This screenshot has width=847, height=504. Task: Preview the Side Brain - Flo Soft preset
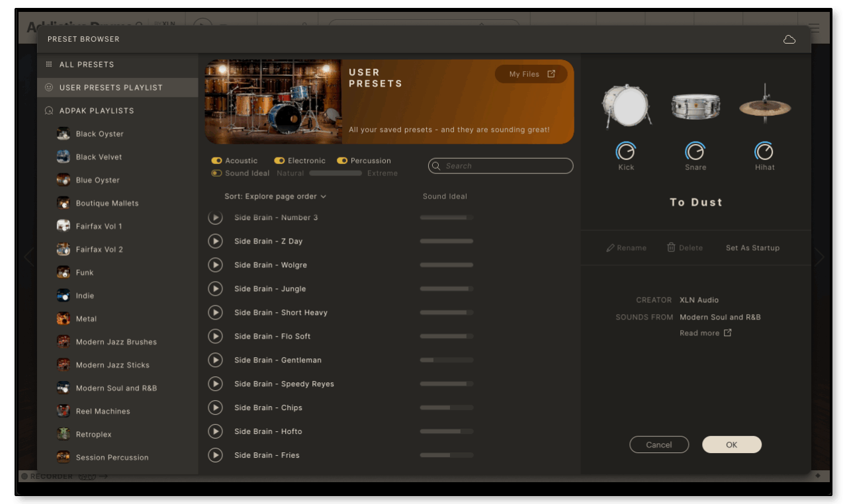tap(215, 337)
